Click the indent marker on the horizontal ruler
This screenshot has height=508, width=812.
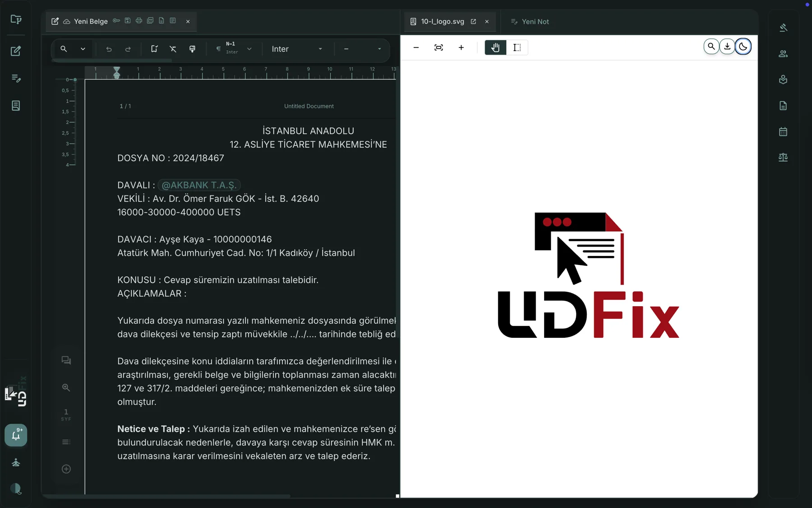pos(117,73)
